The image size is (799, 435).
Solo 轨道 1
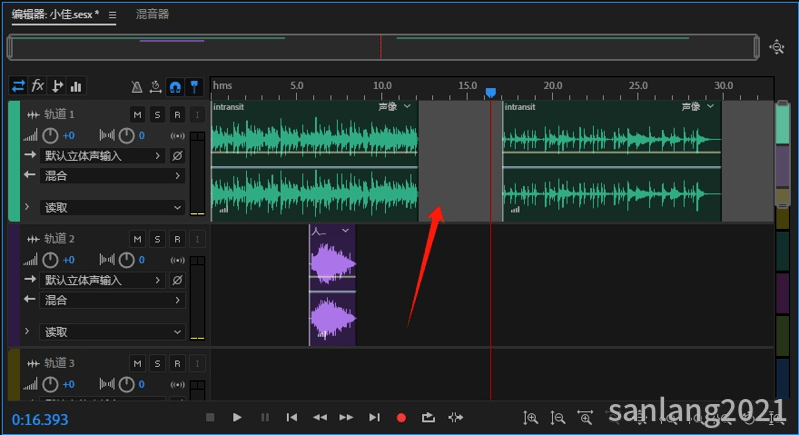click(157, 115)
